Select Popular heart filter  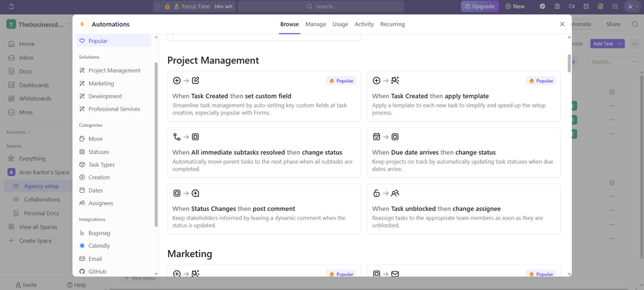coord(114,40)
